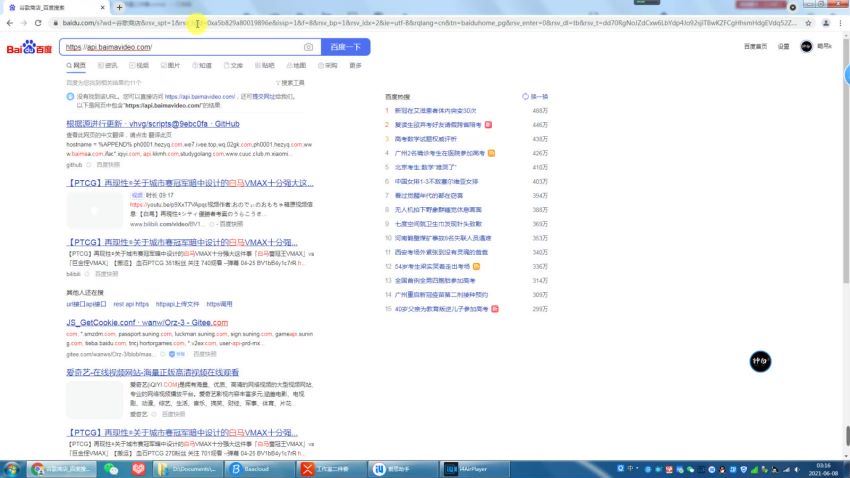Reload the page with the refresh icon
Screen dimensions: 850x478
38,23
